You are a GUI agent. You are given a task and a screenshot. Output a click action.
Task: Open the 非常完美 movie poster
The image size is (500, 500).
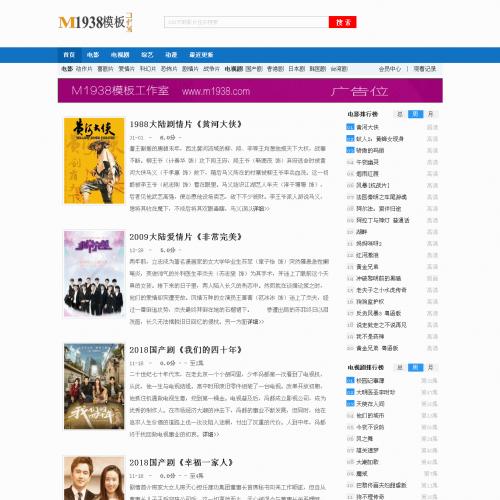(x=94, y=273)
